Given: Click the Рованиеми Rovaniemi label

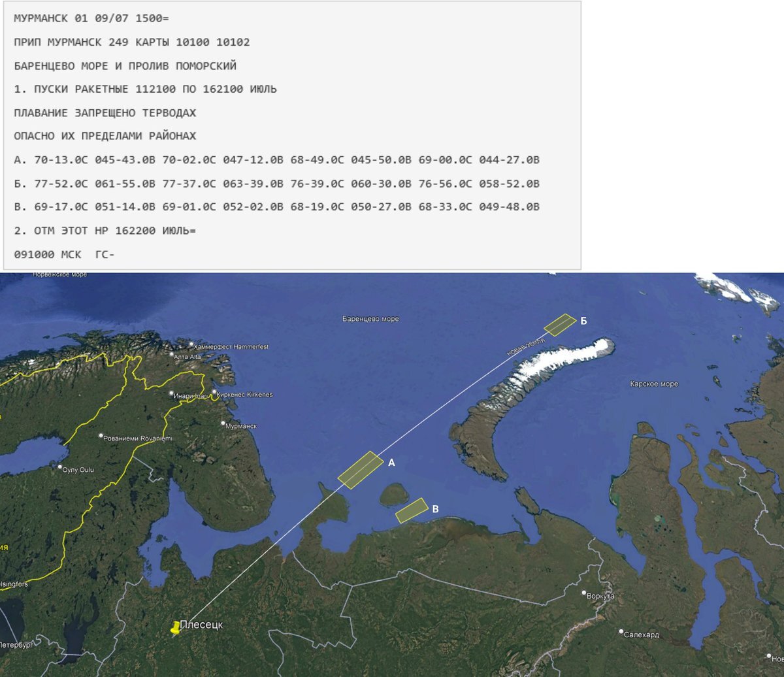Looking at the screenshot, I should point(138,438).
